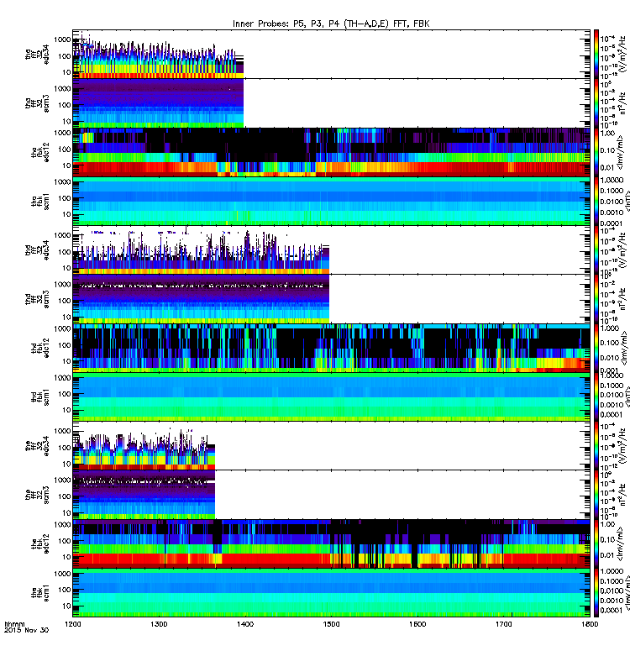The image size is (630, 672).
Task: Click the thd fff edc34 spectrogram data region
Action: 201,250
